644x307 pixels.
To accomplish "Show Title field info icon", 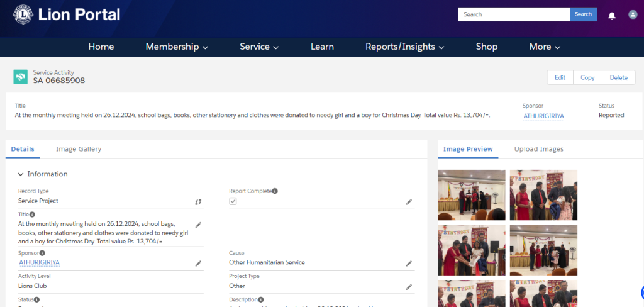I will tap(32, 215).
